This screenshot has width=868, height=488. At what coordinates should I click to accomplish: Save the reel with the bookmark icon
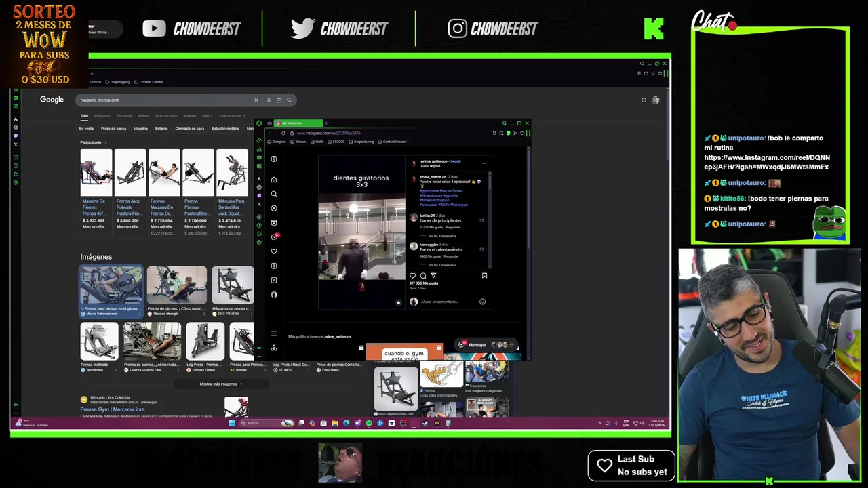click(x=484, y=276)
